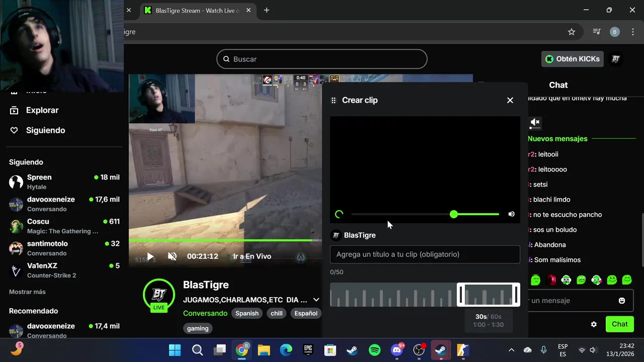Launch Epic Games from taskbar
This screenshot has height=362, width=644.
[x=308, y=350]
